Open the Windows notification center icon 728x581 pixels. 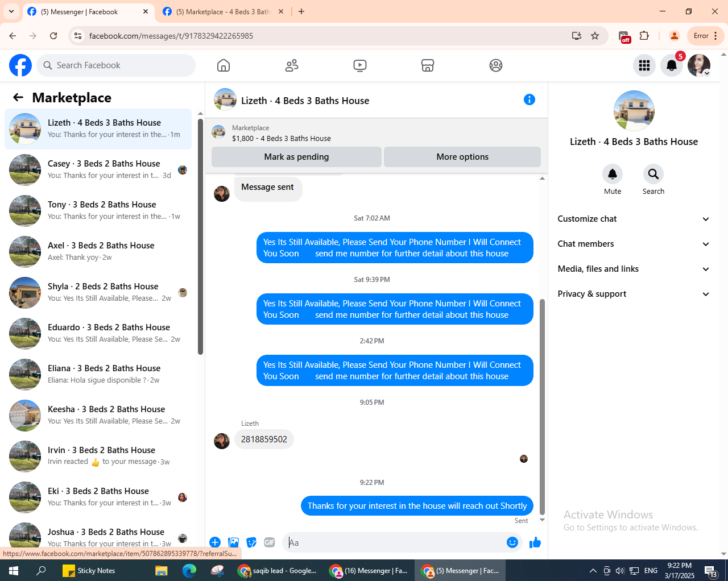(711, 571)
